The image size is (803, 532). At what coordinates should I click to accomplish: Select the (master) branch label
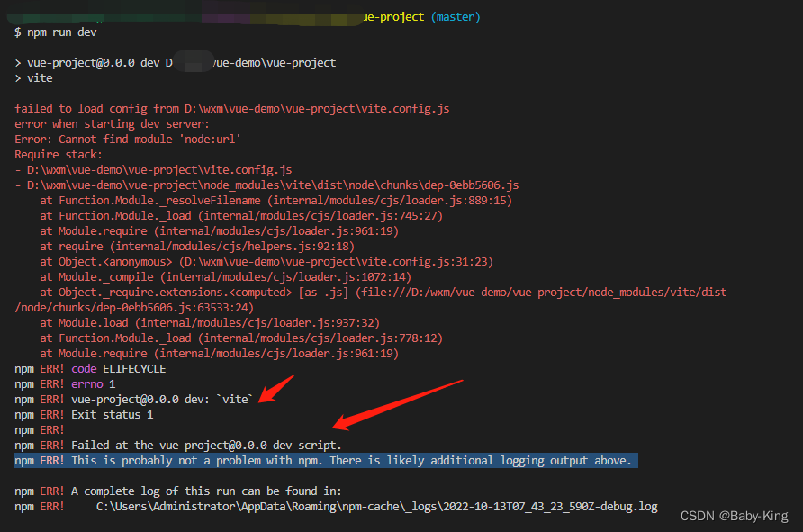click(455, 16)
